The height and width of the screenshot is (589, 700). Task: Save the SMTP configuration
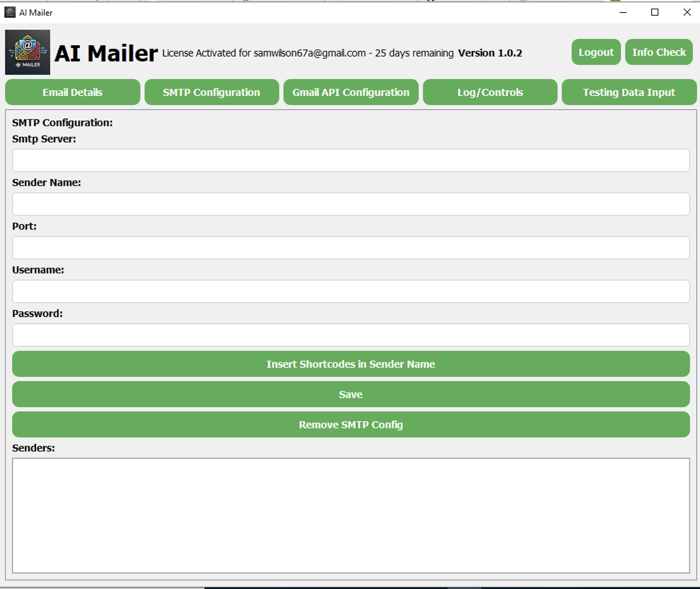[x=351, y=395]
